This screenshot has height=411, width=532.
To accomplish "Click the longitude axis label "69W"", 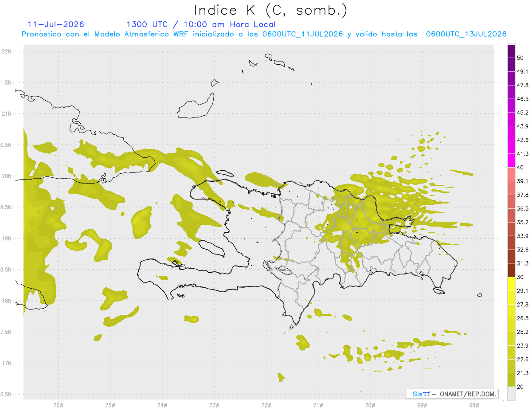I will 422,405.
